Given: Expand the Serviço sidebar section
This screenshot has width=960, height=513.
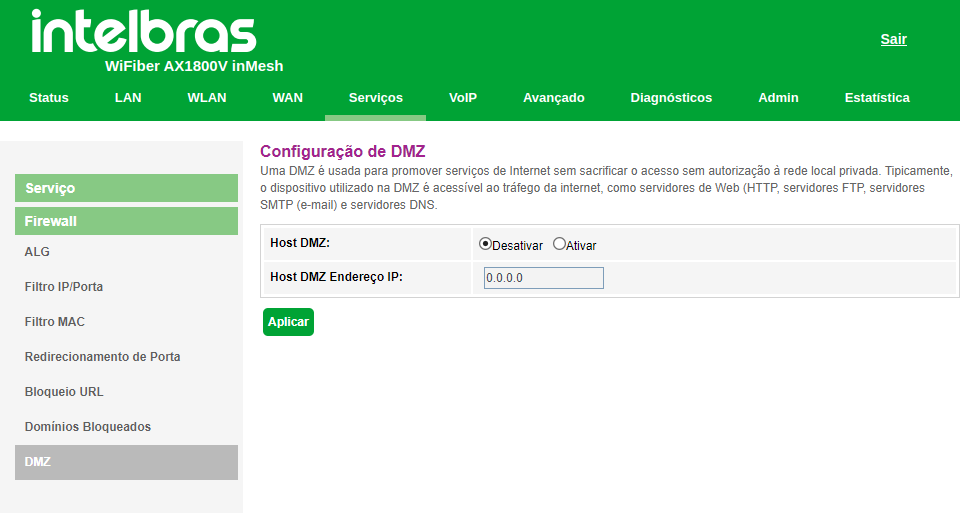Looking at the screenshot, I should pyautogui.click(x=126, y=188).
